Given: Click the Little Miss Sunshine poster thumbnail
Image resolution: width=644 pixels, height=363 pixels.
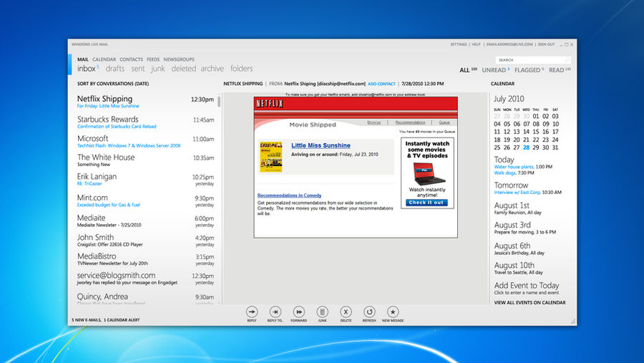Looking at the screenshot, I should pyautogui.click(x=271, y=157).
